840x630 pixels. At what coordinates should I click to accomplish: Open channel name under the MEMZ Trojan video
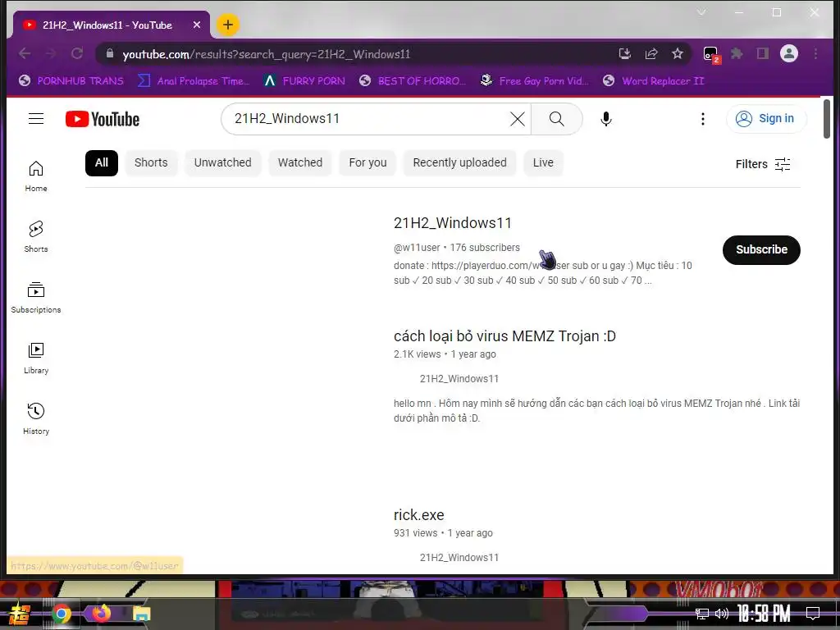459,379
